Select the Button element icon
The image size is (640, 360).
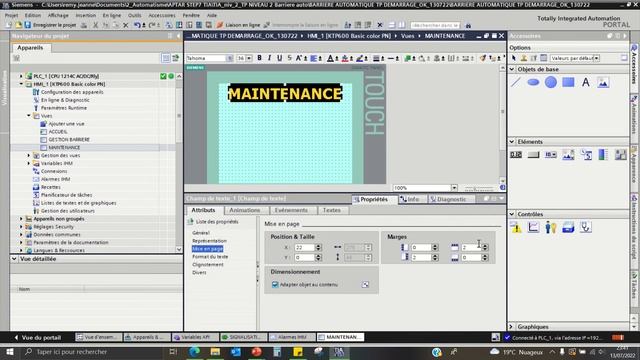coord(533,155)
